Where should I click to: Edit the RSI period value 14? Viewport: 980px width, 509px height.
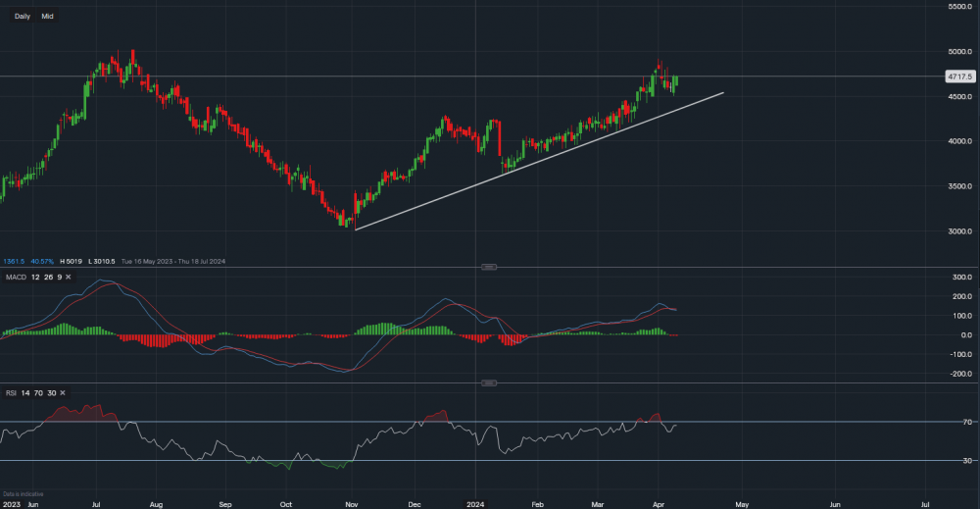[24, 393]
